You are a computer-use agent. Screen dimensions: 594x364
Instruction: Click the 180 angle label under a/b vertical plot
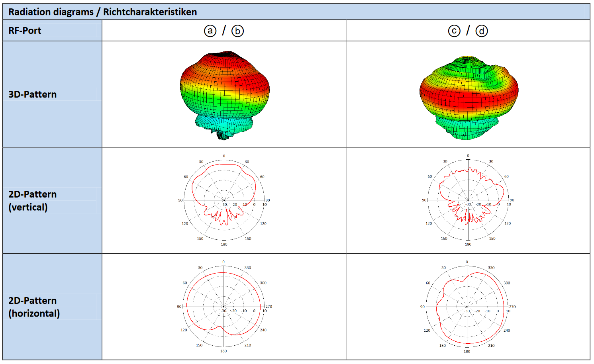224,244
